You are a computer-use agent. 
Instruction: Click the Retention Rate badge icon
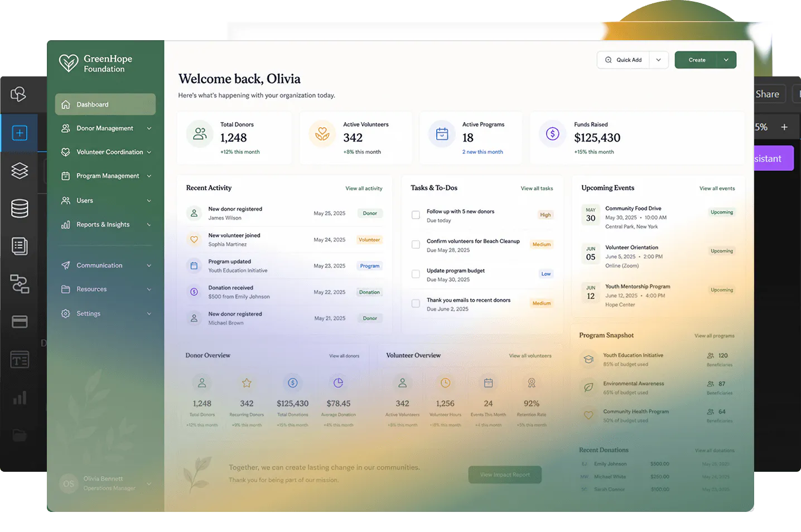coord(532,383)
